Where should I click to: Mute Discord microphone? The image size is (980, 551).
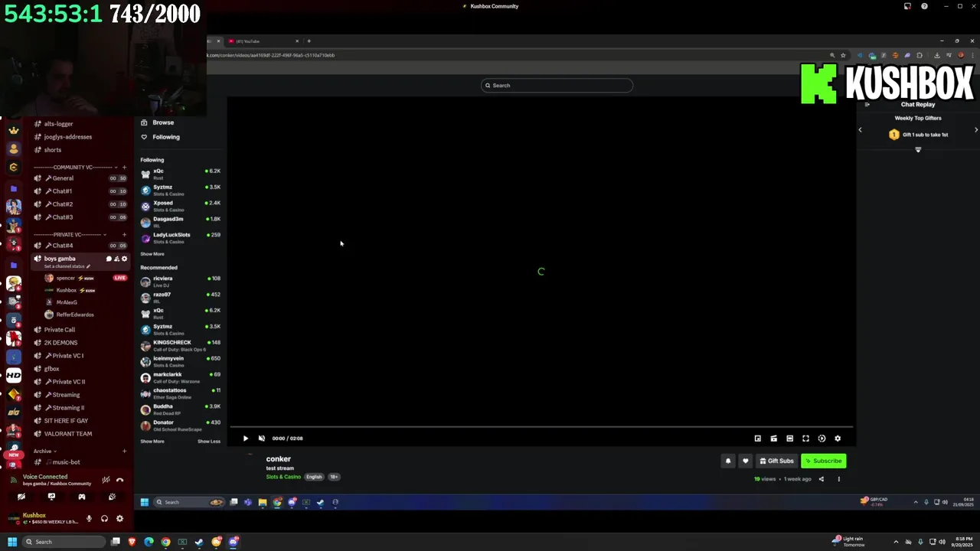pos(89,519)
